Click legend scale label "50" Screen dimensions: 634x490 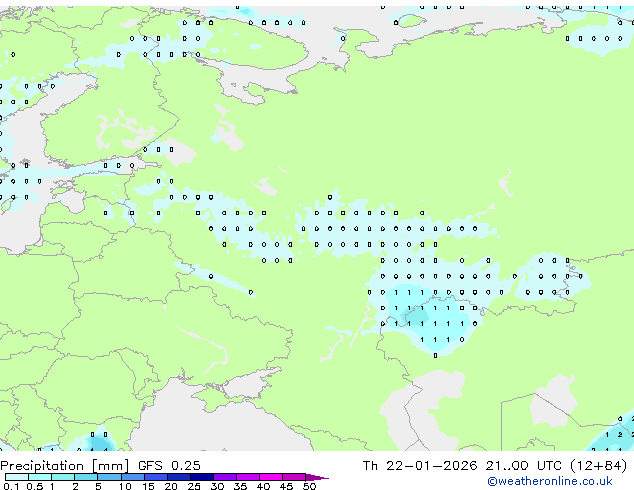point(309,486)
